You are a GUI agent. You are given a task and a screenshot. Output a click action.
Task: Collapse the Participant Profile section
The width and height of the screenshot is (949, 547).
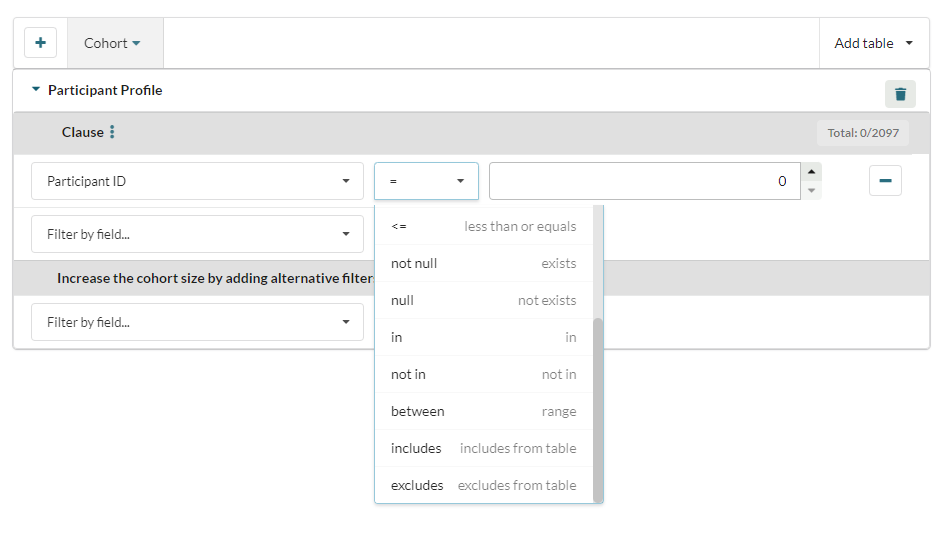37,90
